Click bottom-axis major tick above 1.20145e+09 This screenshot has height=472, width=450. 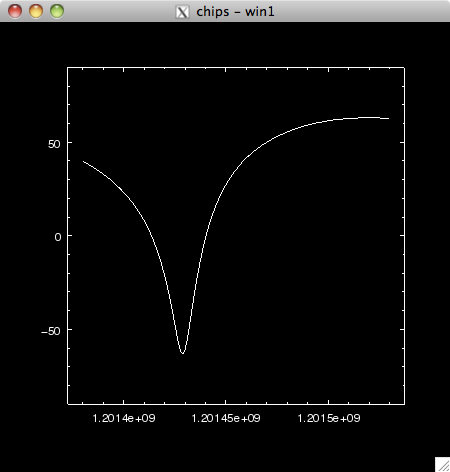[226, 402]
